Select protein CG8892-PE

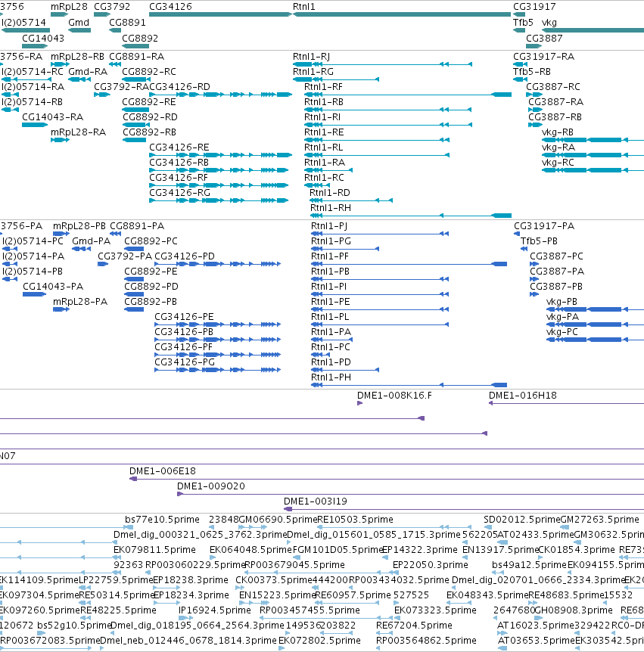151,272
